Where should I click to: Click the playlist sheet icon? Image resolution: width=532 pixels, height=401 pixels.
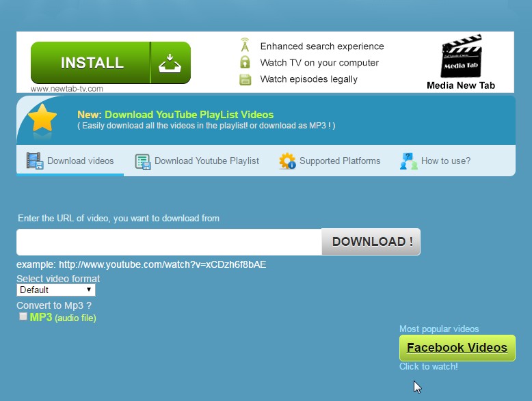click(x=143, y=161)
